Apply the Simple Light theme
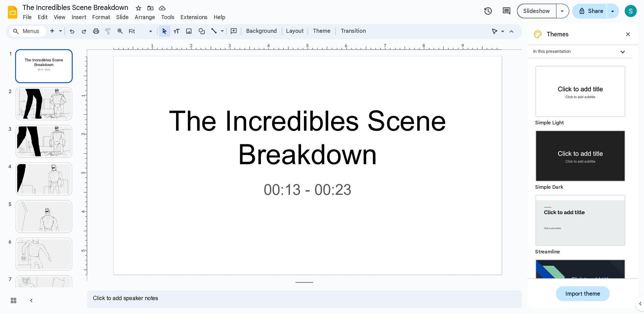This screenshot has width=644, height=314. pyautogui.click(x=580, y=91)
